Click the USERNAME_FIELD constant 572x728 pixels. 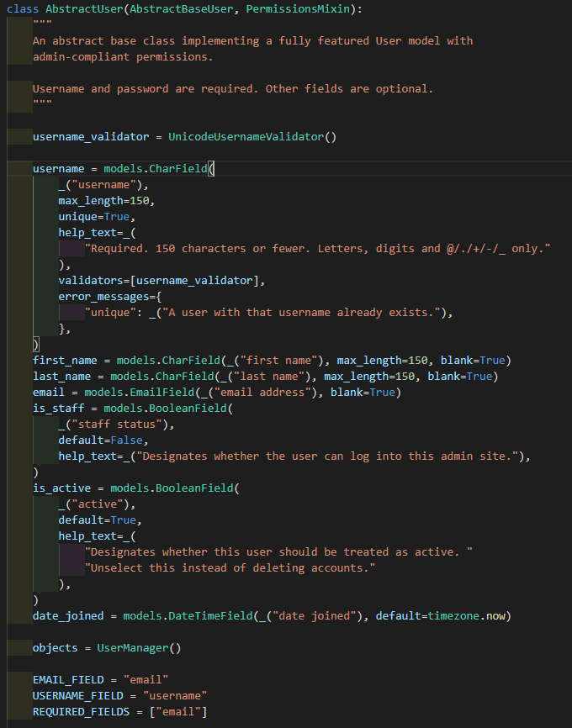click(x=78, y=695)
